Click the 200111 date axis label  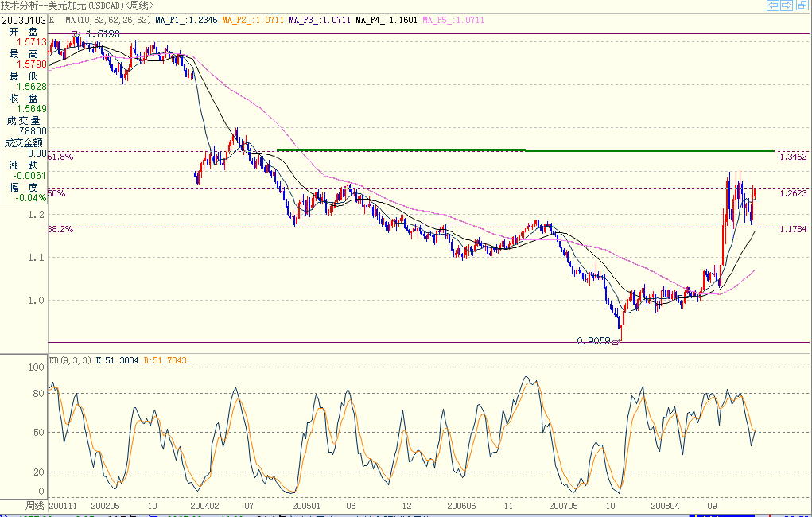pyautogui.click(x=63, y=506)
